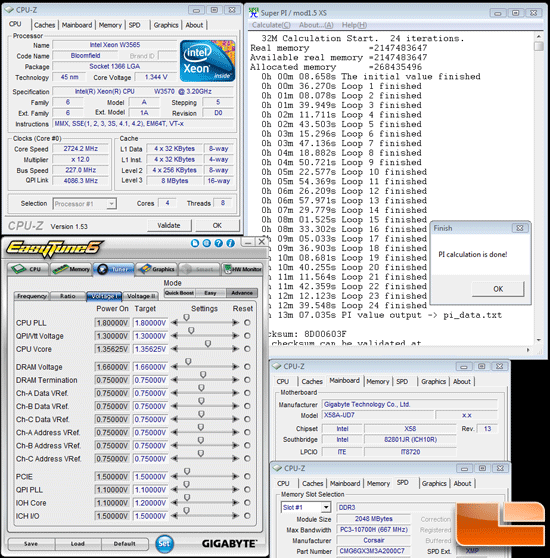Click EasyTune6 help question-mark icon
550x558 pixels.
pos(218,243)
